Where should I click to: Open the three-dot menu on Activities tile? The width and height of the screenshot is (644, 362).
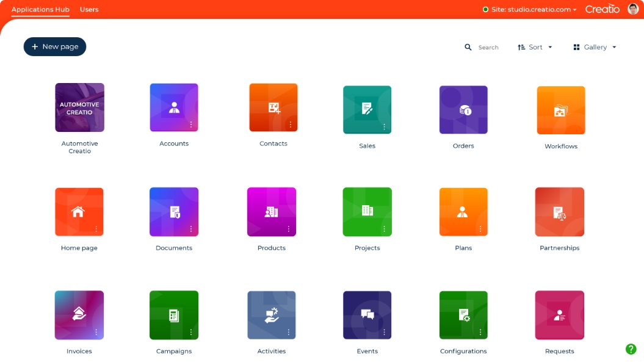click(x=288, y=332)
